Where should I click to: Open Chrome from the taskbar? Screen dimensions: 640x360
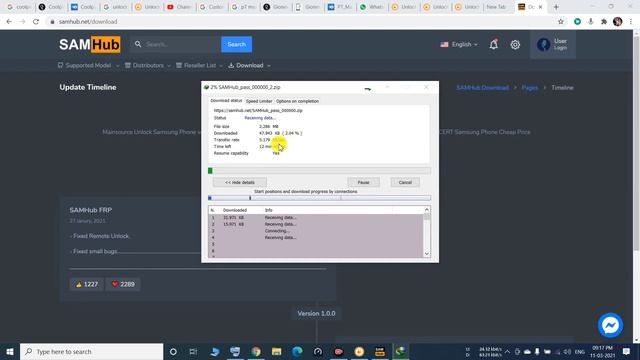256,351
